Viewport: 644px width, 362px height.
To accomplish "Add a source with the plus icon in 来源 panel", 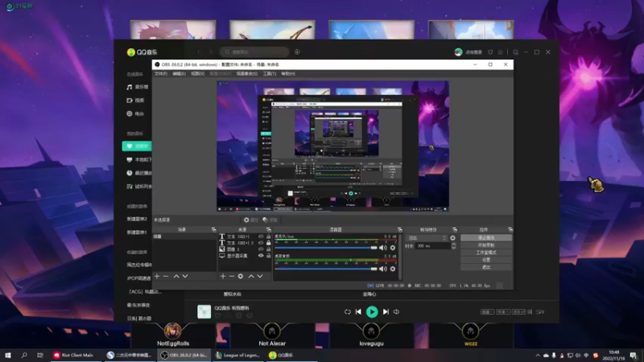I will click(223, 276).
